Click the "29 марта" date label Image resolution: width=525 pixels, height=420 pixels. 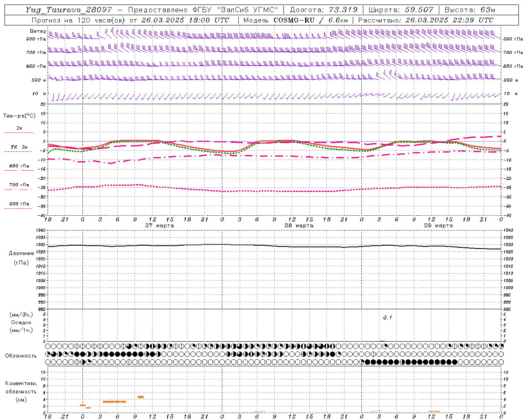pyautogui.click(x=438, y=226)
